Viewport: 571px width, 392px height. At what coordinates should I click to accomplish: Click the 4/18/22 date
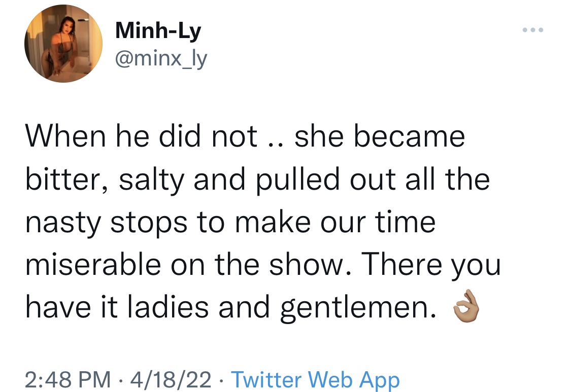(171, 380)
